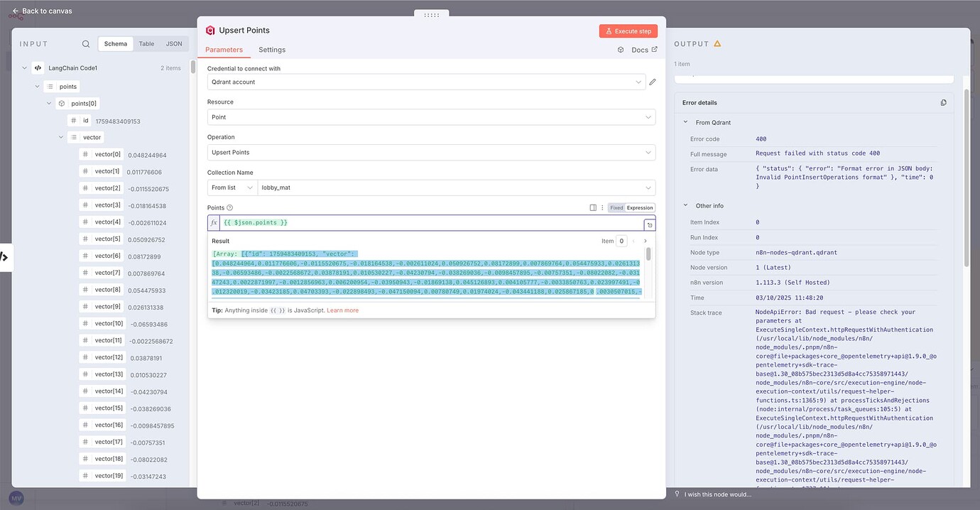Switch the INPUT panel to the JSON tab
The height and width of the screenshot is (510, 980).
[x=174, y=43]
